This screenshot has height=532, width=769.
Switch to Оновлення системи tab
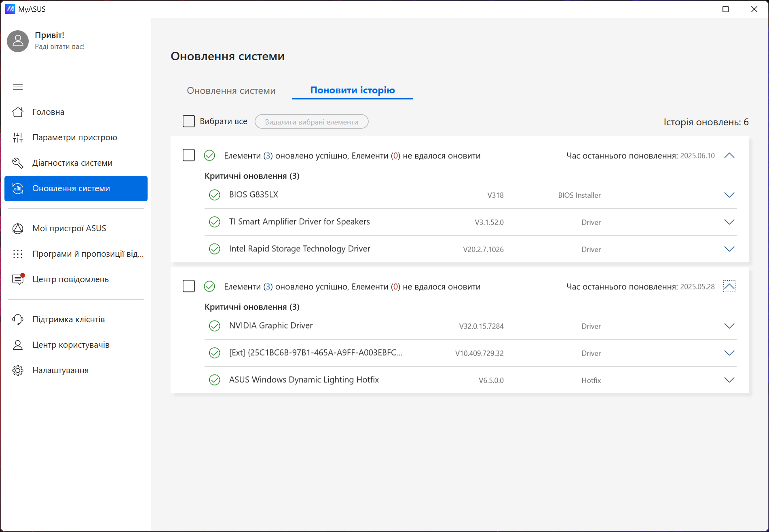(x=231, y=91)
